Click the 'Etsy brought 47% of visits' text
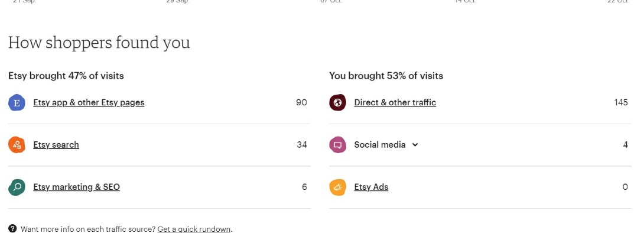The image size is (644, 233). pyautogui.click(x=66, y=76)
